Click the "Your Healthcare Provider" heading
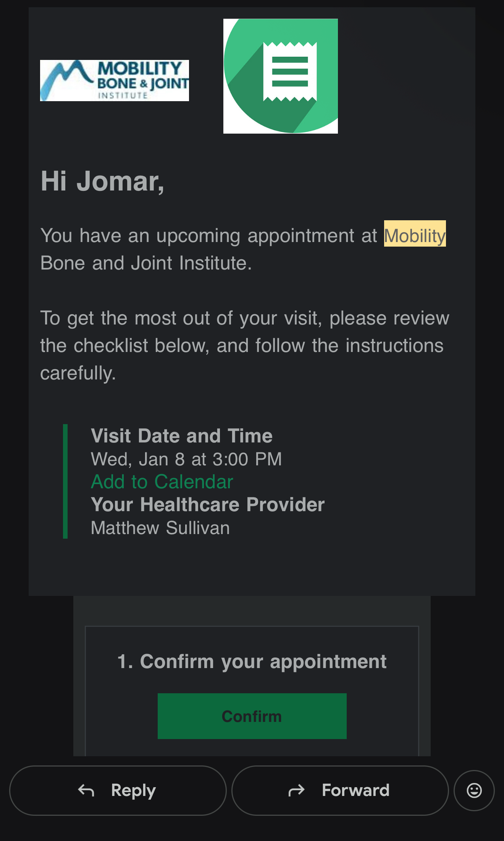 208,505
